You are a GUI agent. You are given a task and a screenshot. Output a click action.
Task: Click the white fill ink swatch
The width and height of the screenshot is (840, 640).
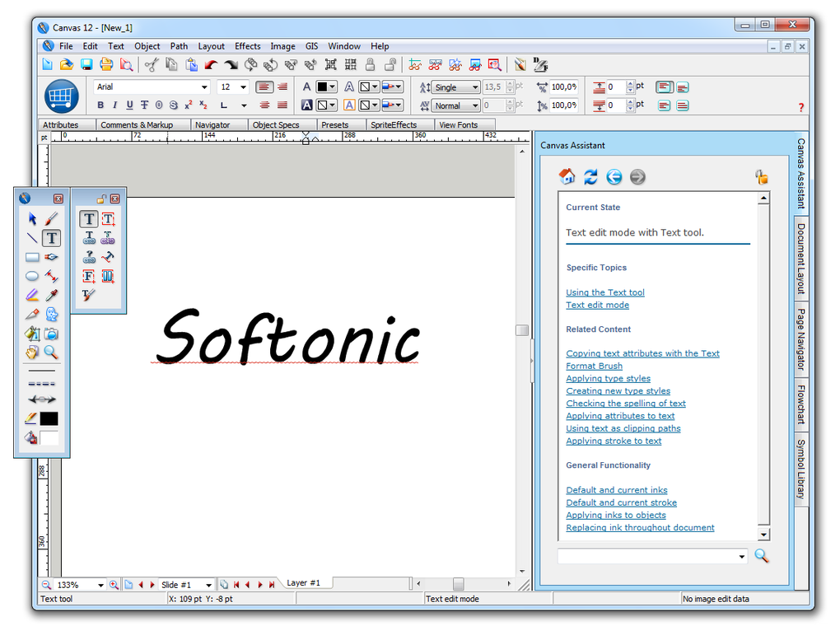[49, 438]
